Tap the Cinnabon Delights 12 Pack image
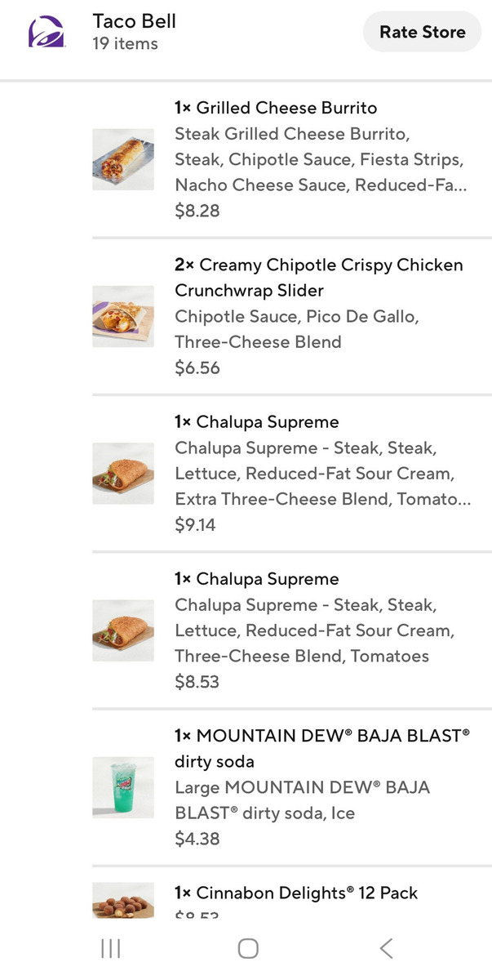The width and height of the screenshot is (492, 980). (x=123, y=900)
